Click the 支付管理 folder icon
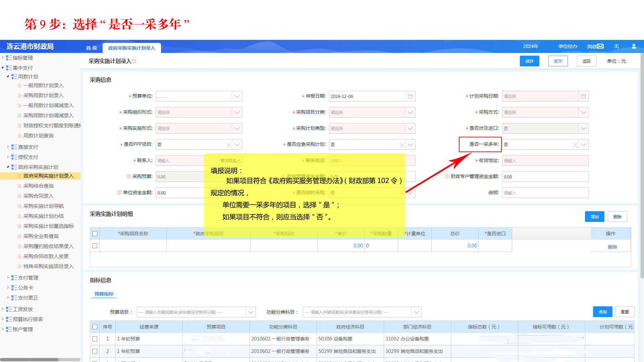This screenshot has width=644, height=362. [14, 278]
